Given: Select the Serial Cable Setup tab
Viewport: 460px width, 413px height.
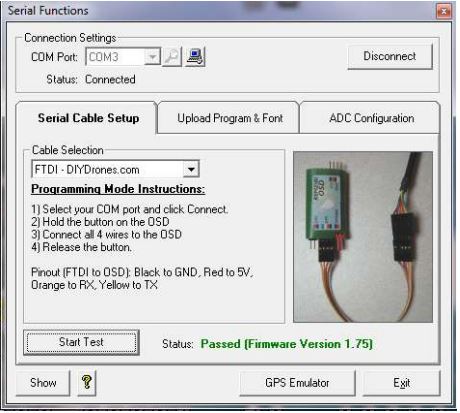Looking at the screenshot, I should 88,118.
